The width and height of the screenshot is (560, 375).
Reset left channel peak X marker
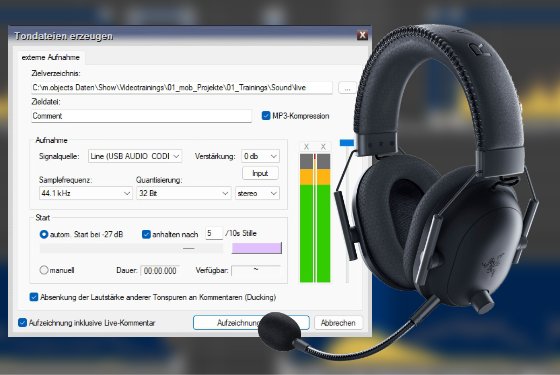pos(306,147)
